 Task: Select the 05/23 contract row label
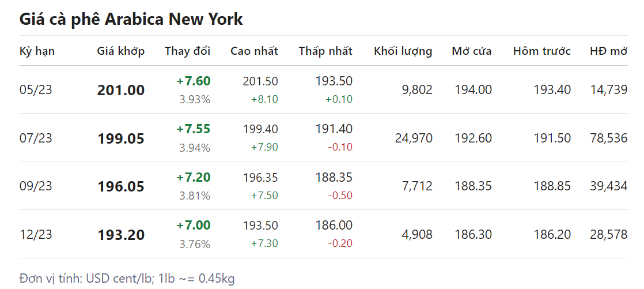(x=36, y=90)
